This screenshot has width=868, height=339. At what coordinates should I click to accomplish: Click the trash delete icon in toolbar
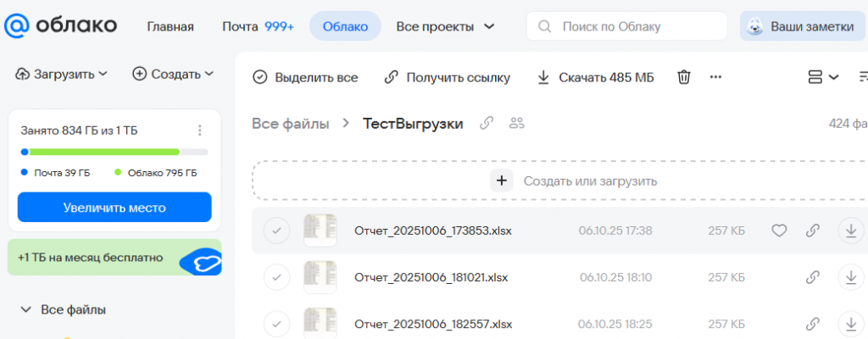click(x=684, y=77)
